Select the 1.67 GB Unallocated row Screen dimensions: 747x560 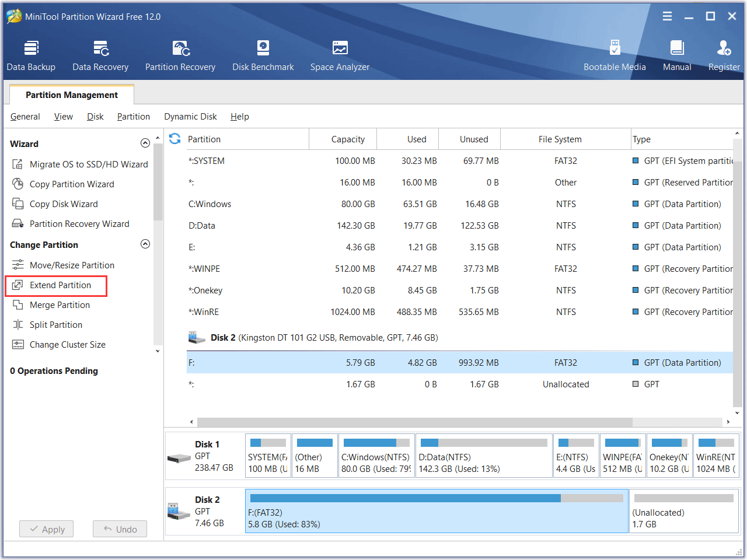click(459, 384)
